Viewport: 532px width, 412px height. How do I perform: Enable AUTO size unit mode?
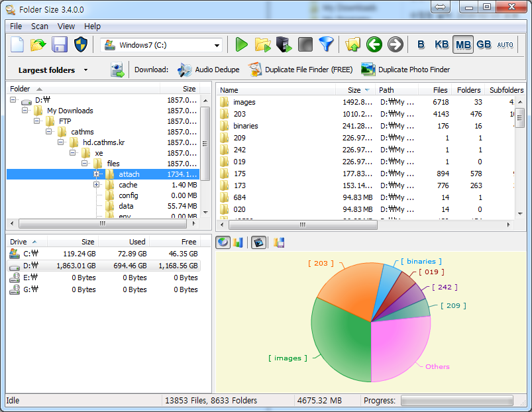(x=505, y=45)
